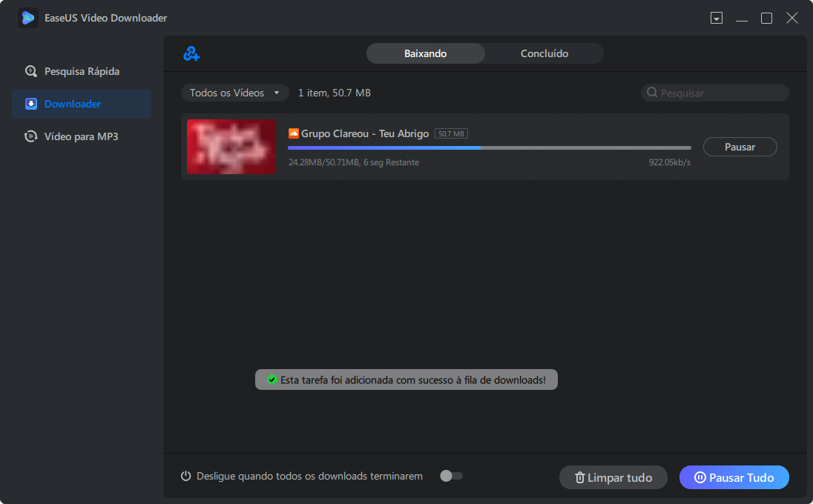Click the power icon near Desligue
The height and width of the screenshot is (504, 813).
(x=185, y=476)
